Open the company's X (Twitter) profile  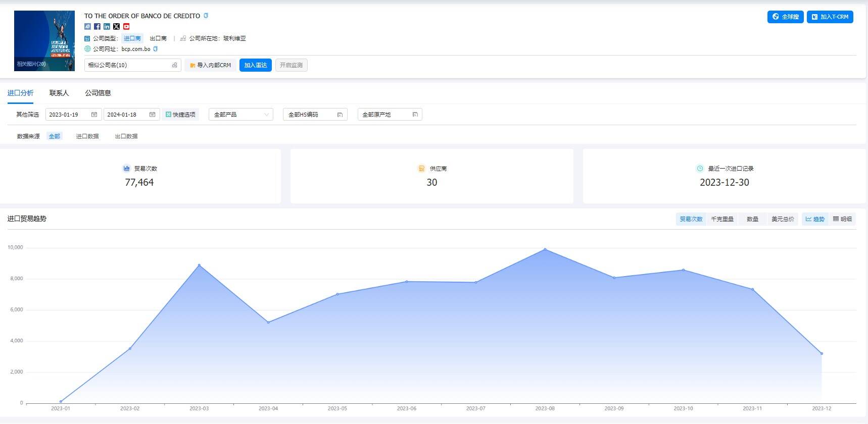point(116,26)
